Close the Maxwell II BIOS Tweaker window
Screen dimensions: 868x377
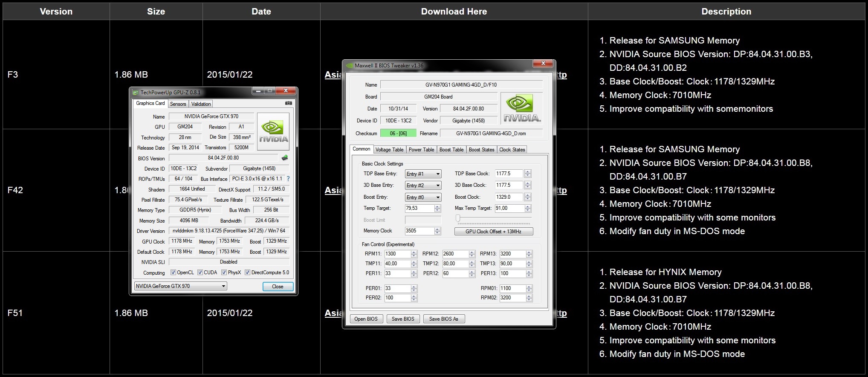pos(543,63)
